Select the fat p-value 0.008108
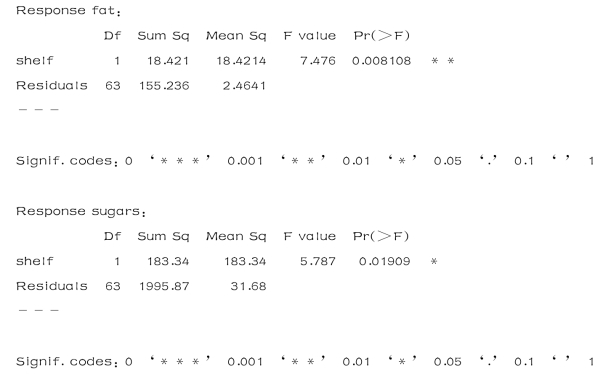The height and width of the screenshot is (374, 611). (381, 61)
